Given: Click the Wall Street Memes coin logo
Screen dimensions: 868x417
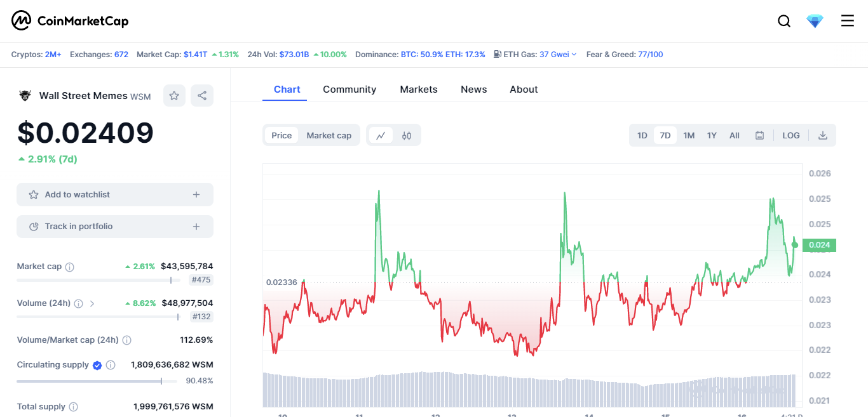Looking at the screenshot, I should click(25, 96).
